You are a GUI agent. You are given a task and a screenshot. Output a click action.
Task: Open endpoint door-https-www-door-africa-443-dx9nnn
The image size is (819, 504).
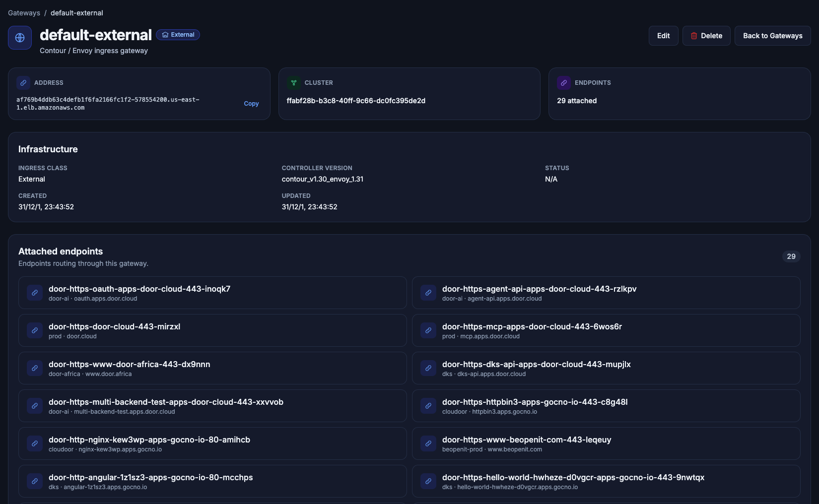pos(212,368)
